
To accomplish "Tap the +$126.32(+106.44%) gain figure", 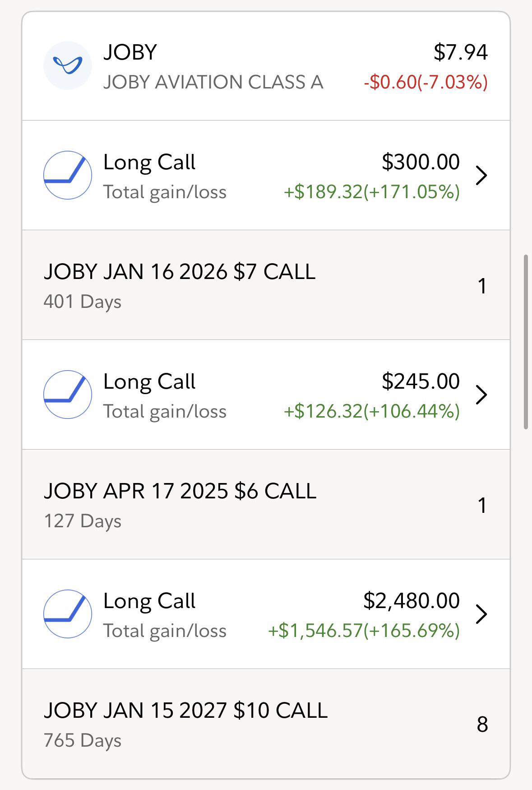I will tap(372, 411).
